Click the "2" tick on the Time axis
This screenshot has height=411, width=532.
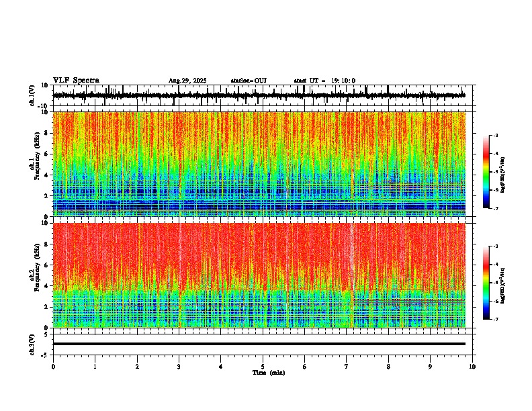(x=137, y=367)
